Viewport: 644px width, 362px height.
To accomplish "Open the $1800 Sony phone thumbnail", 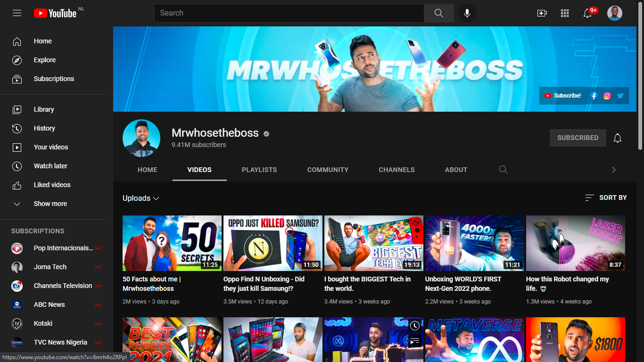I will pos(576,339).
